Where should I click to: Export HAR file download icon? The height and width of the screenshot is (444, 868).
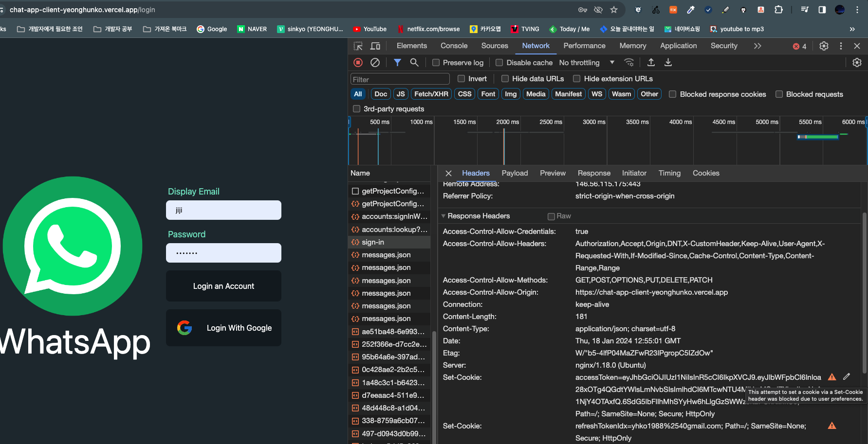[x=668, y=62]
